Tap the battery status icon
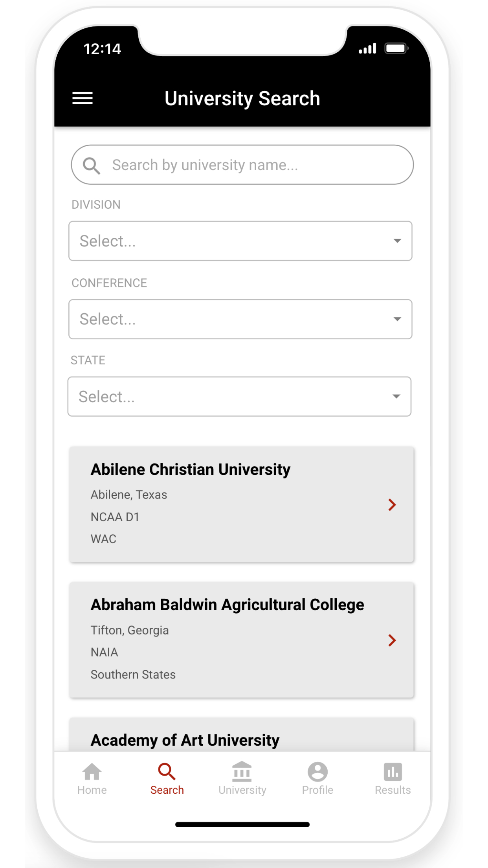Viewport: 488px width, 868px height. [396, 49]
